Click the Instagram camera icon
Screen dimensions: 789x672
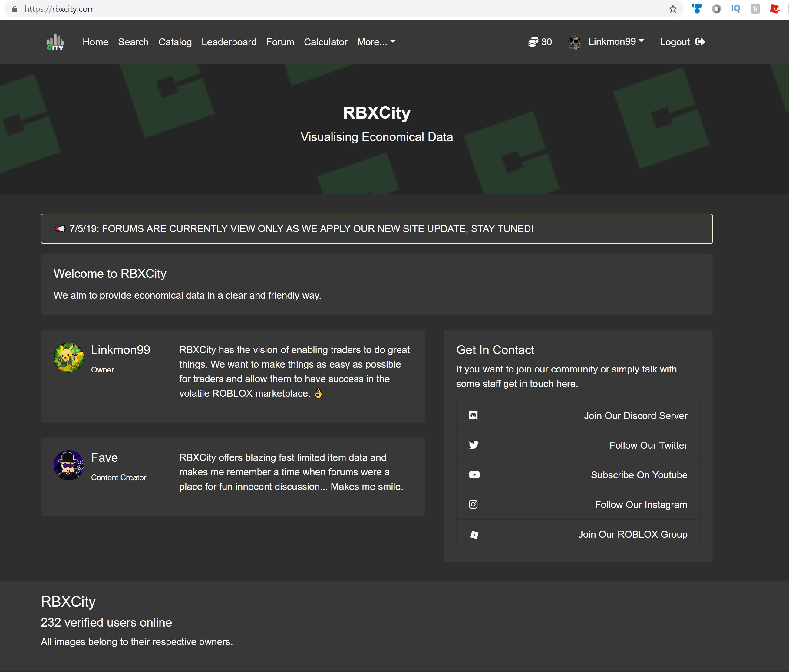pos(473,505)
